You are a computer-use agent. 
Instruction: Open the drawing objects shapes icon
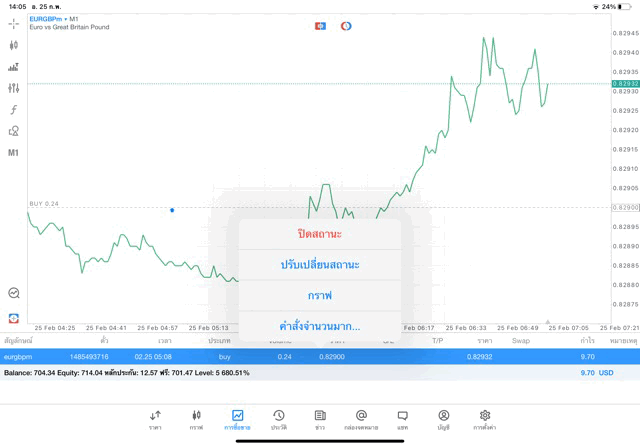tap(13, 131)
